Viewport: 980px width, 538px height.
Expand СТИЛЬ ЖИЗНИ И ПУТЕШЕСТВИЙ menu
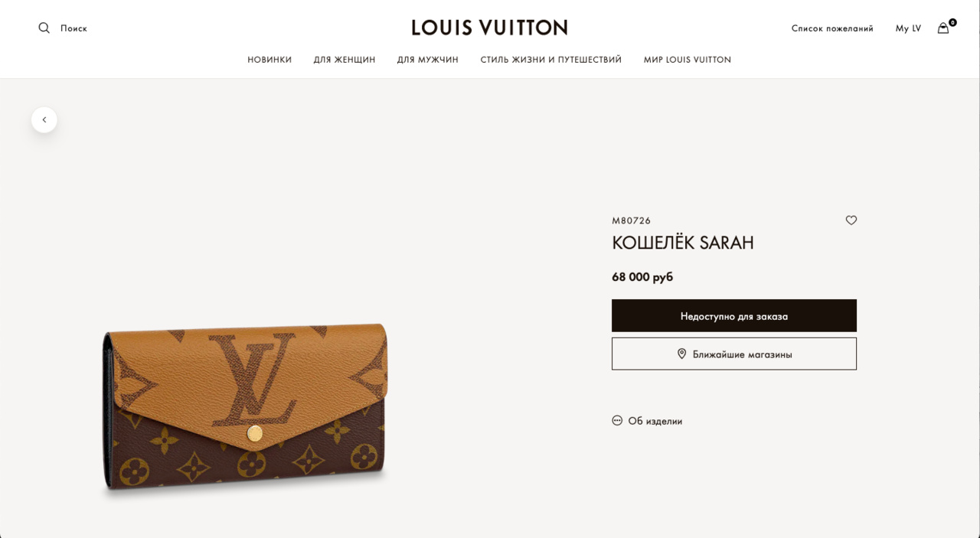point(551,60)
